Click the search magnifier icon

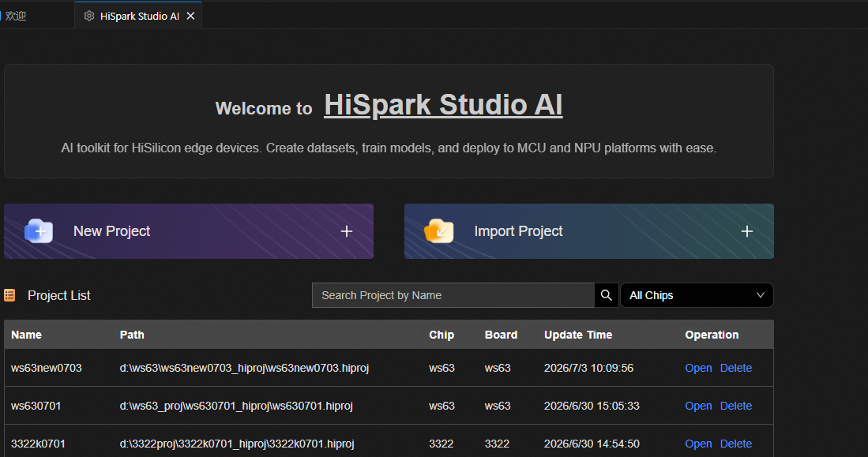pyautogui.click(x=606, y=295)
